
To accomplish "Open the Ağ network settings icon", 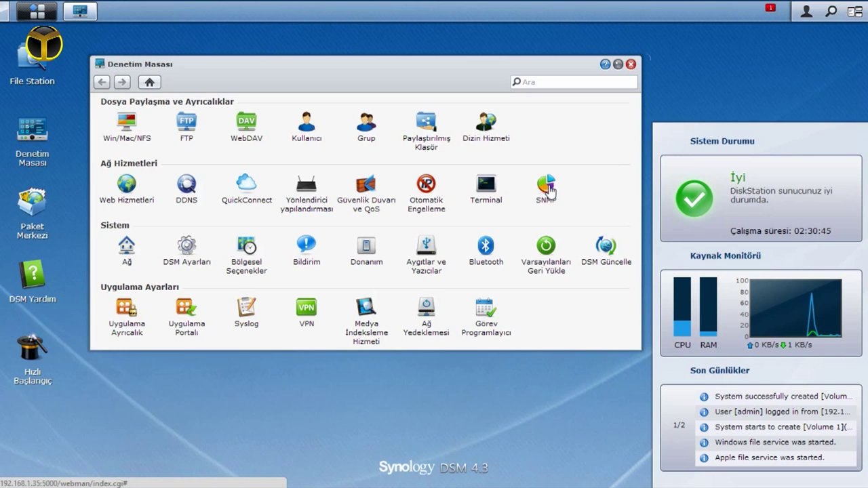I will pyautogui.click(x=127, y=250).
